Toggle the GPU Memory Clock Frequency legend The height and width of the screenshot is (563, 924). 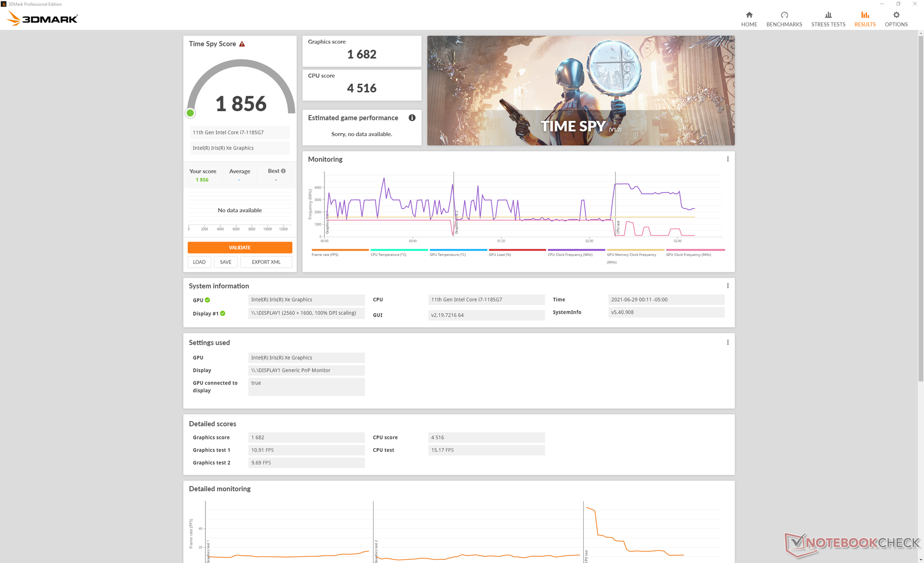[635, 256]
